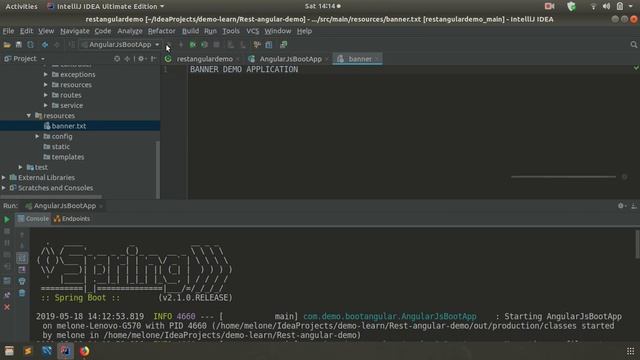Image resolution: width=640 pixels, height=360 pixels.
Task: Open Run panel gear settings
Action: point(621,206)
